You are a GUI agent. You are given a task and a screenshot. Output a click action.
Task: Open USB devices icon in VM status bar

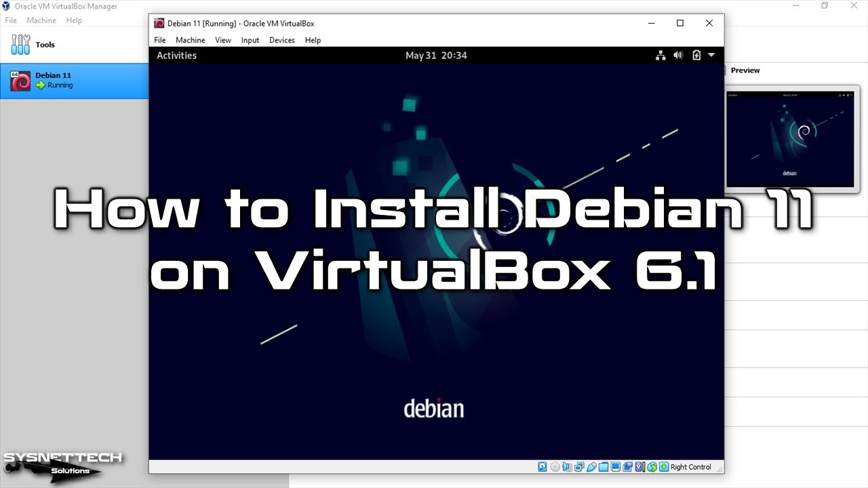[x=591, y=467]
